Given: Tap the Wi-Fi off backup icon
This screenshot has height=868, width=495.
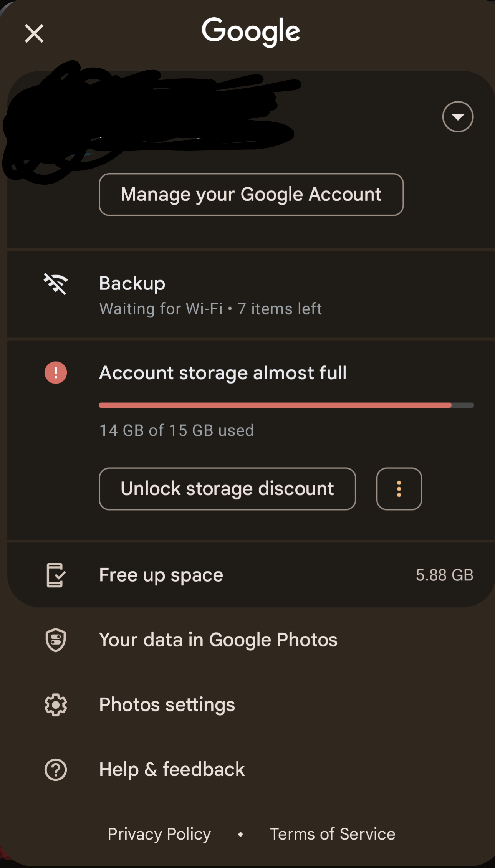Looking at the screenshot, I should point(56,284).
